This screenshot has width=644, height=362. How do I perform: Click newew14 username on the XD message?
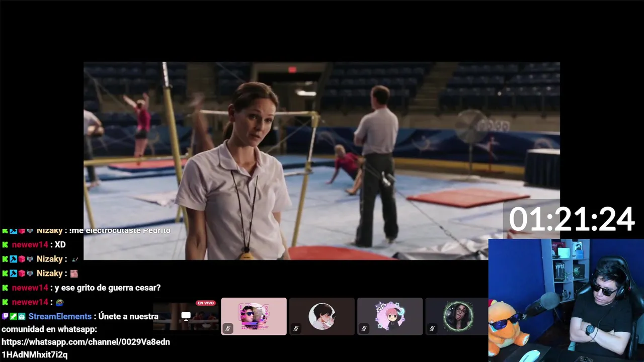30,245
